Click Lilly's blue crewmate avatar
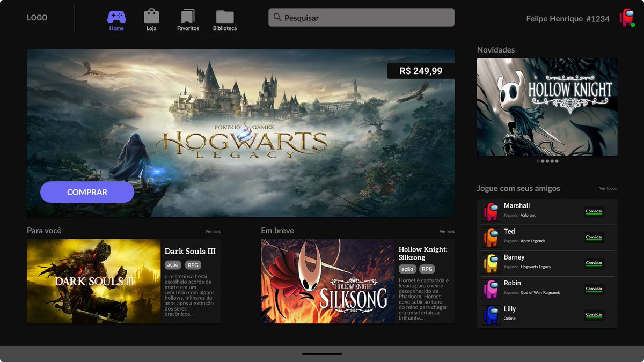 (491, 315)
